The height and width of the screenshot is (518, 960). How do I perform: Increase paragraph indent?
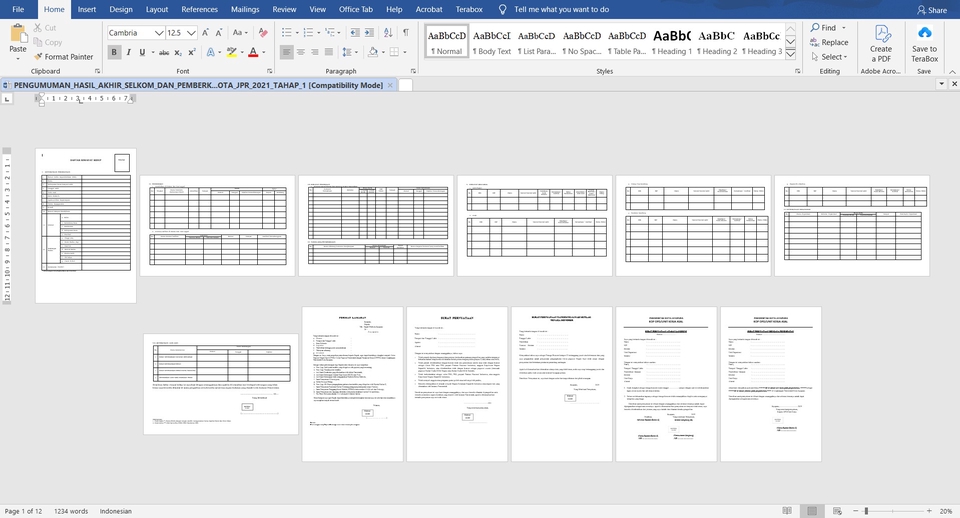tap(369, 32)
